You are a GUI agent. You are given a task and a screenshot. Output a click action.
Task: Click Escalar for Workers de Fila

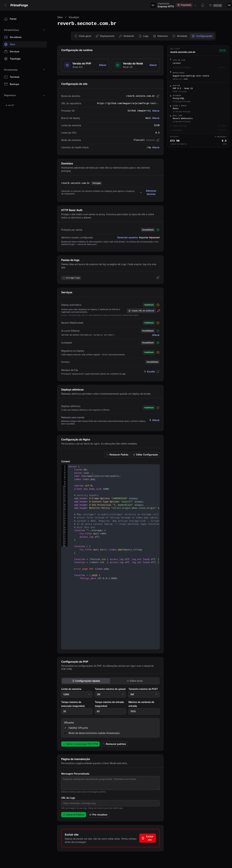point(151,372)
